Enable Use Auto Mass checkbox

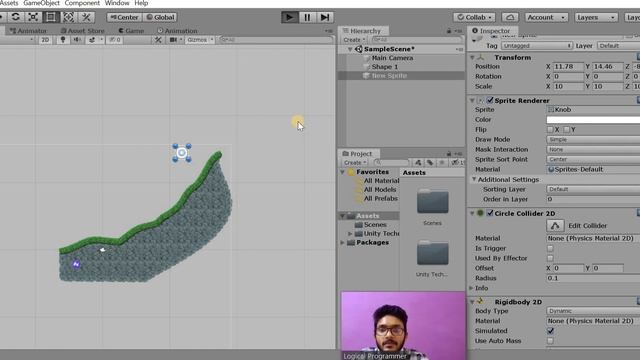[x=550, y=340]
